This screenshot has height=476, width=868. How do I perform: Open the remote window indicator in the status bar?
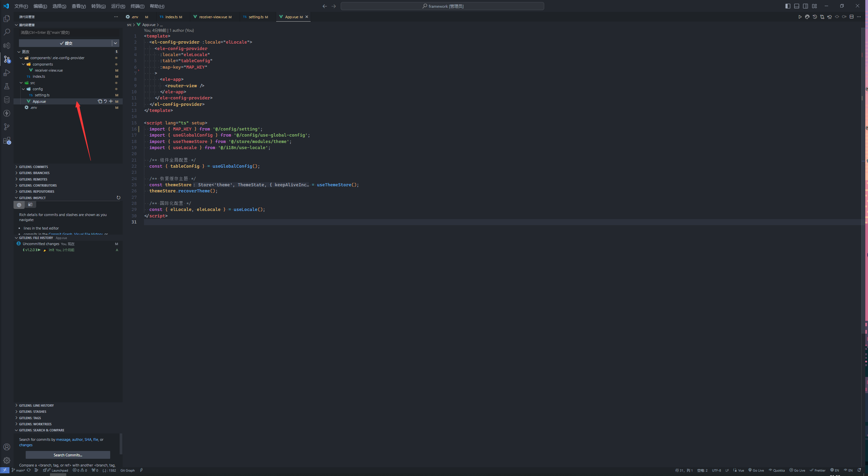4,470
